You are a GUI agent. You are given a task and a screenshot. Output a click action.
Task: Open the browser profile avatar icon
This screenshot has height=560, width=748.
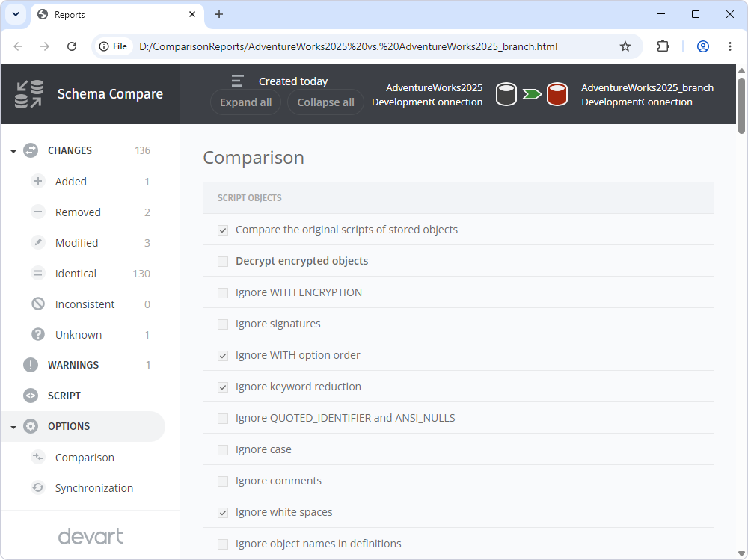pyautogui.click(x=702, y=46)
